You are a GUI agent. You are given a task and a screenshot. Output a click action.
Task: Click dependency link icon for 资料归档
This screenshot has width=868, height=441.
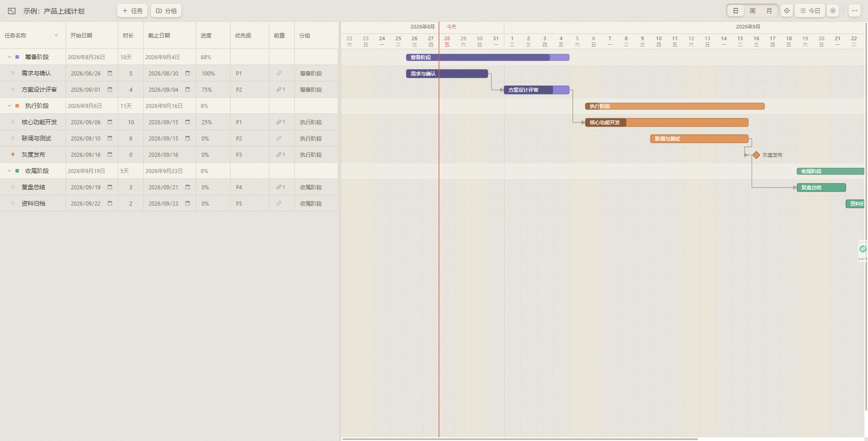tap(279, 203)
